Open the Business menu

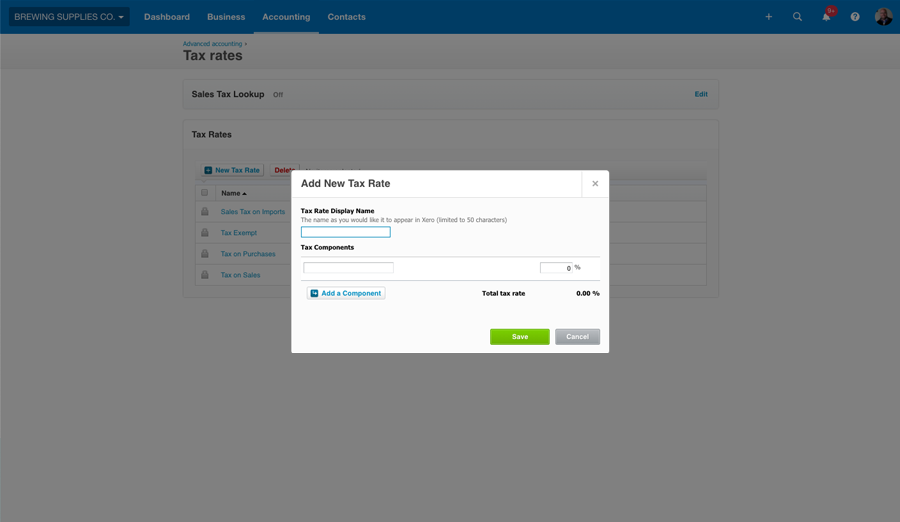[226, 17]
